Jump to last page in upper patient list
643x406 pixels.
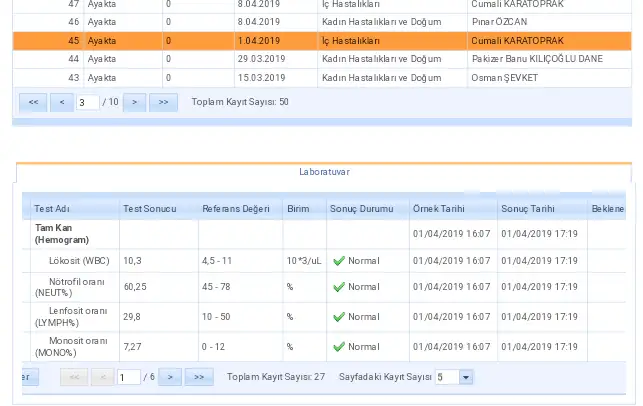[163, 101]
